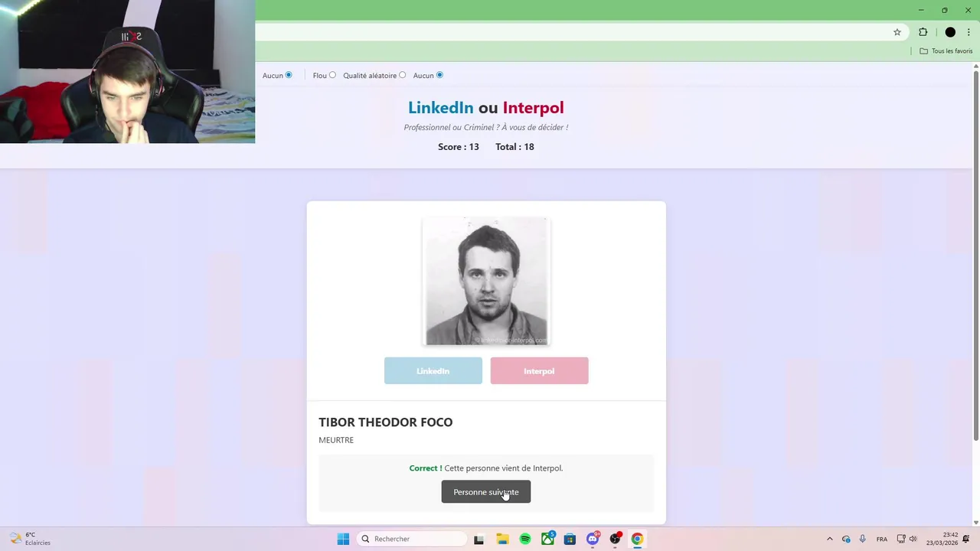Screen dimensions: 980x551
Task: Restore down the Chrome window
Action: click(x=944, y=10)
